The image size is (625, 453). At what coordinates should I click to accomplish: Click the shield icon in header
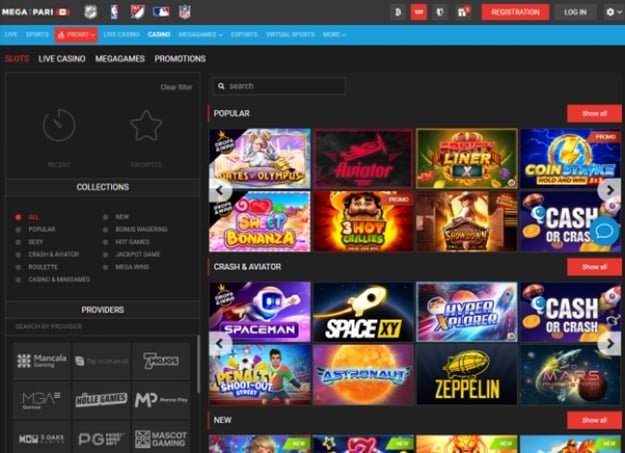pos(440,12)
